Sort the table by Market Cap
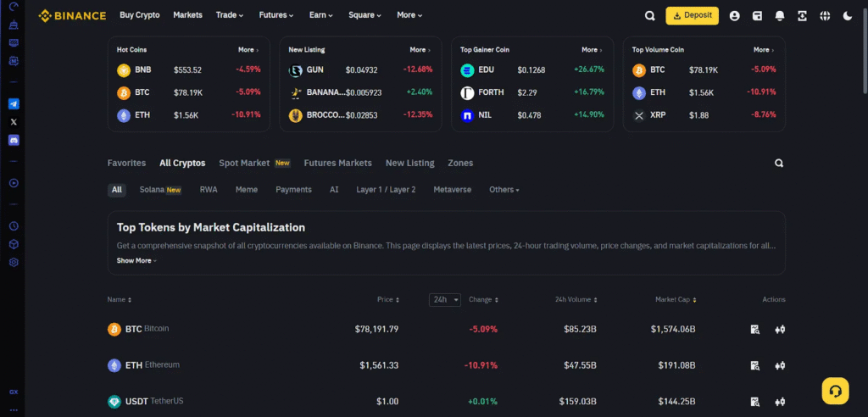Screen dimensions: 868x417 [x=678, y=299]
